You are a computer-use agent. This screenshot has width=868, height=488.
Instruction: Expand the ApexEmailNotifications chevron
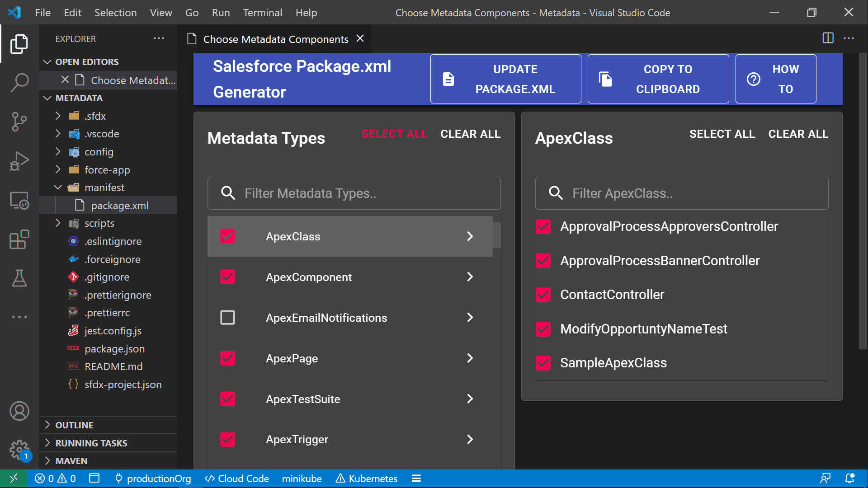[x=470, y=317]
